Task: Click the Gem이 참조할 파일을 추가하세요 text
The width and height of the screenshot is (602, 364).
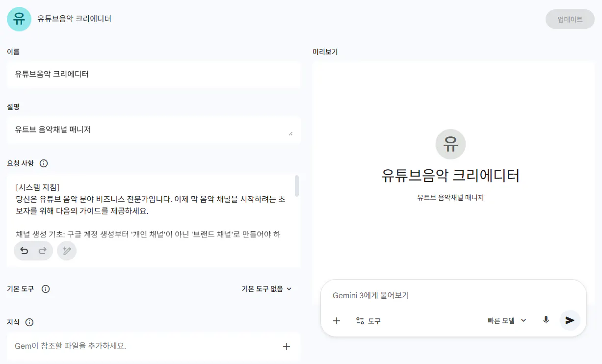Action: 70,346
